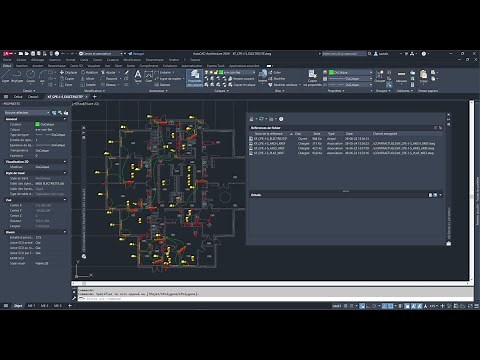Insert a Tableau from Annotation panel
Viewport: 480px width, 360px height.
click(162, 85)
